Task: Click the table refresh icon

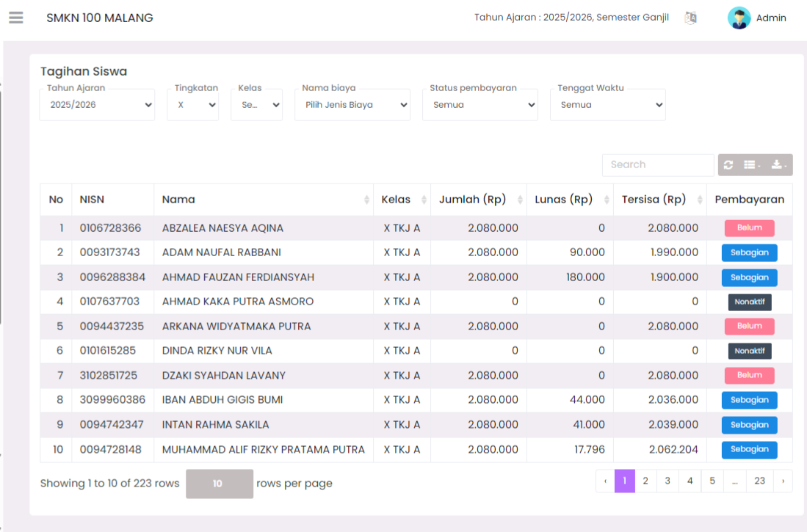Action: click(728, 165)
